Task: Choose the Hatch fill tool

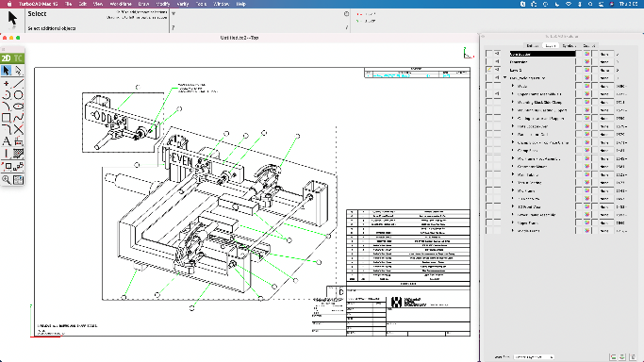Action: click(x=18, y=154)
